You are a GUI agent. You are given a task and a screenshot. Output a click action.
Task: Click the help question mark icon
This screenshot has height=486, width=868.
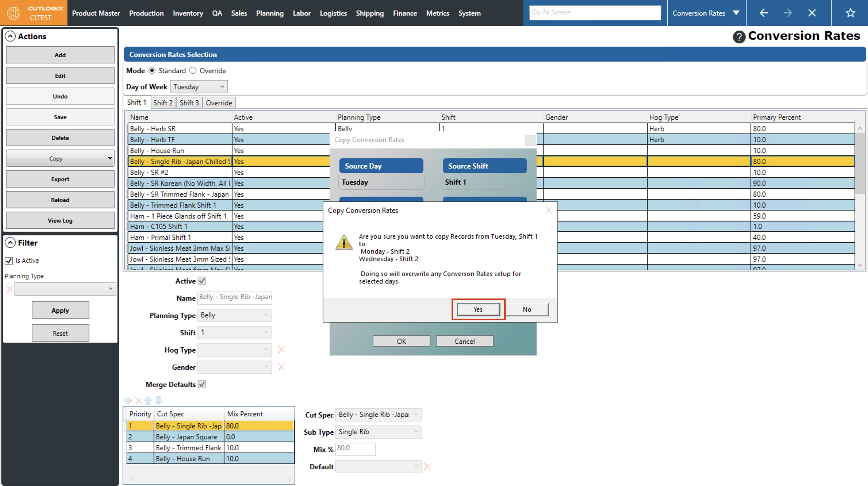point(739,37)
